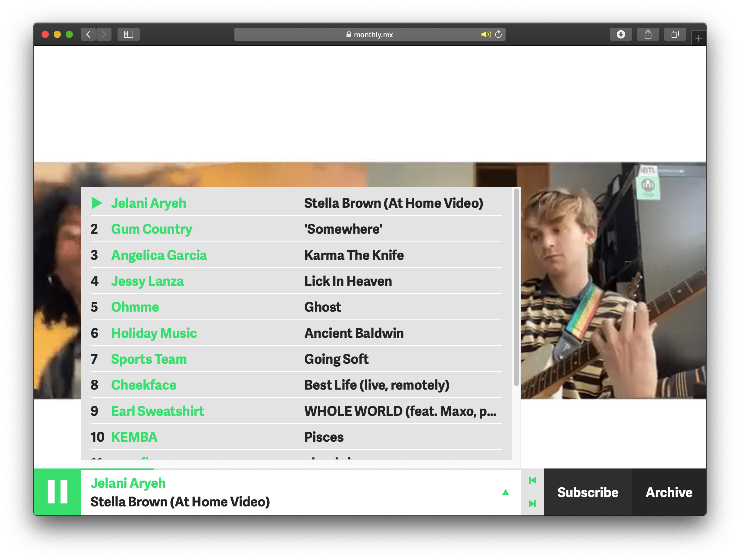Click song title Going Soft
Screen dimensions: 740x560
[336, 359]
